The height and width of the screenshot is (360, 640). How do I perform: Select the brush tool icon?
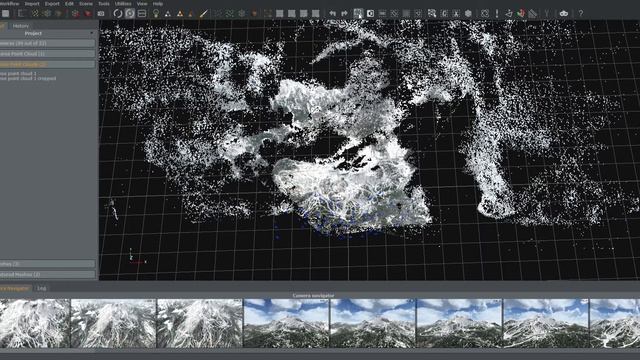coord(203,13)
